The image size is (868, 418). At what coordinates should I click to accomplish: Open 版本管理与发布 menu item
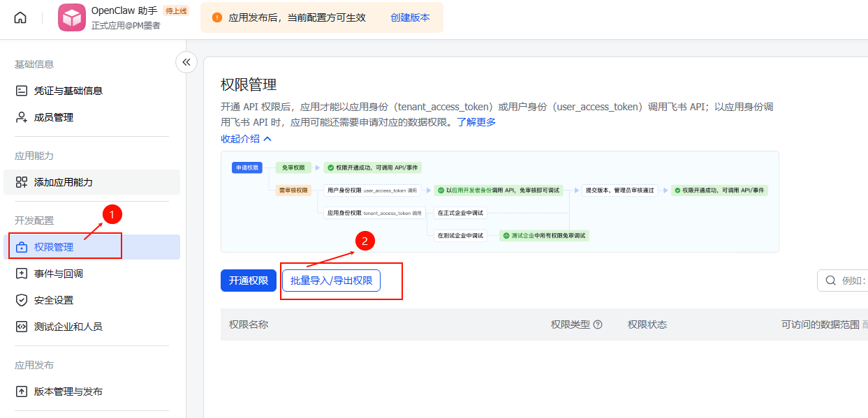point(91,391)
